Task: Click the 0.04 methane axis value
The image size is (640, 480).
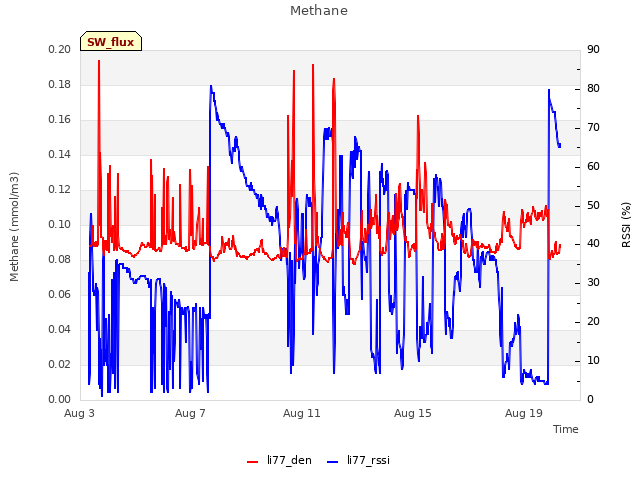Action: tap(60, 329)
